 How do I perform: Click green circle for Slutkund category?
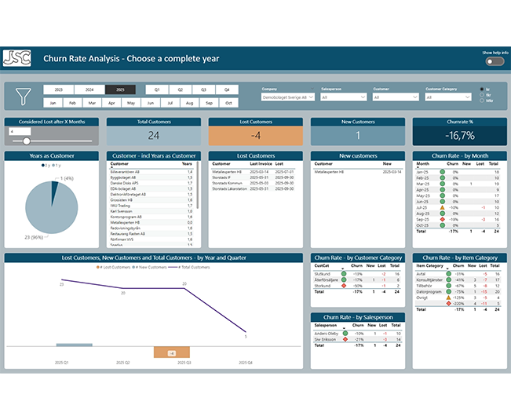coord(344,274)
